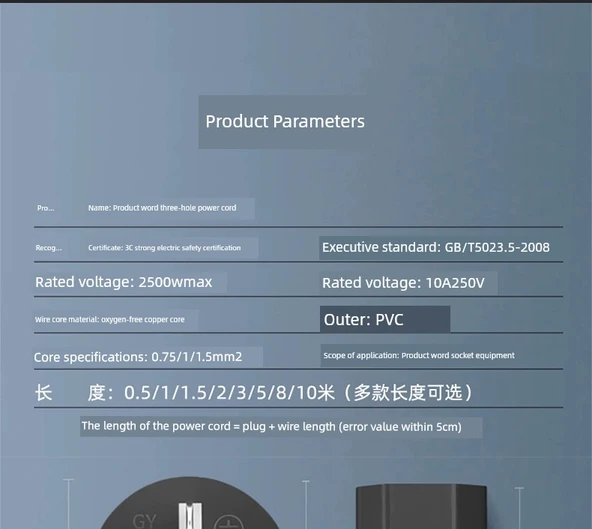This screenshot has height=529, width=592.
Task: Click the metal pin on the plug
Action: [190, 516]
